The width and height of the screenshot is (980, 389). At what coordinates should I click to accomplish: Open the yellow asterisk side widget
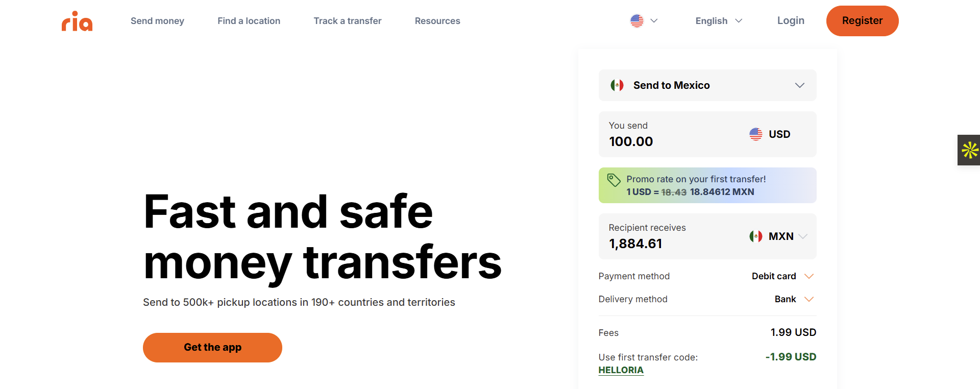[969, 150]
